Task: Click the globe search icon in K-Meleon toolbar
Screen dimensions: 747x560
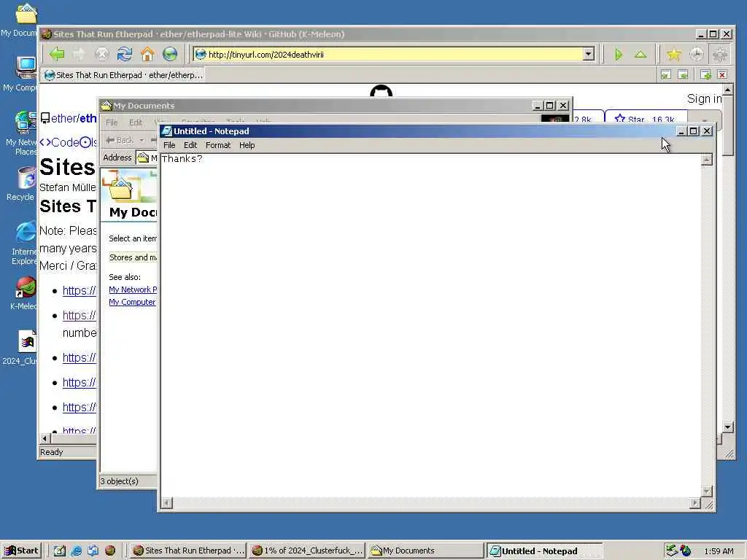Action: (x=170, y=54)
